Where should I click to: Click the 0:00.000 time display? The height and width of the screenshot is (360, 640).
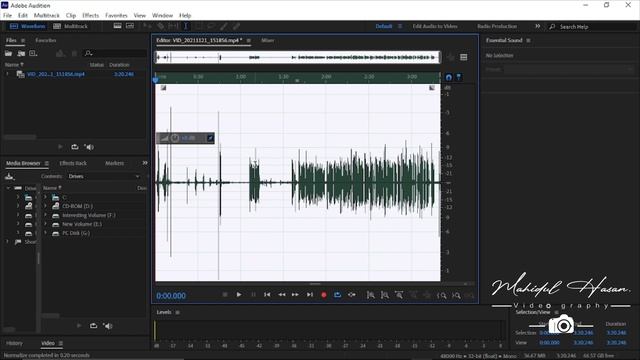pos(171,296)
